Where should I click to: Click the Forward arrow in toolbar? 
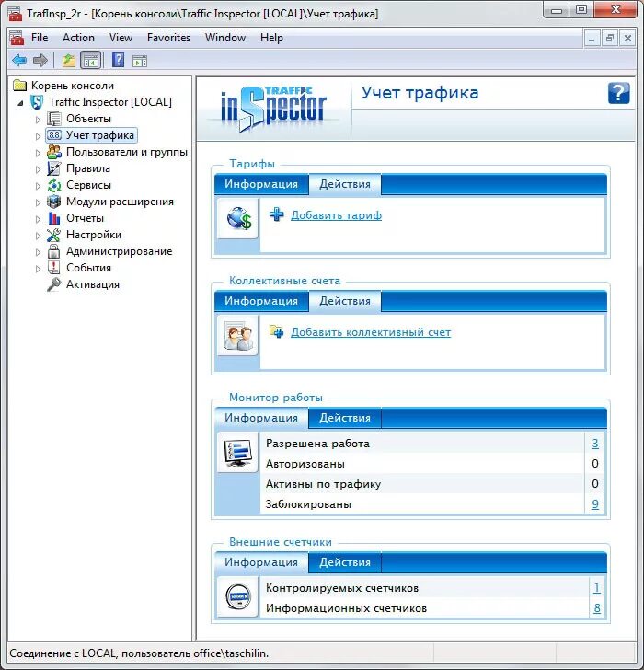point(40,60)
